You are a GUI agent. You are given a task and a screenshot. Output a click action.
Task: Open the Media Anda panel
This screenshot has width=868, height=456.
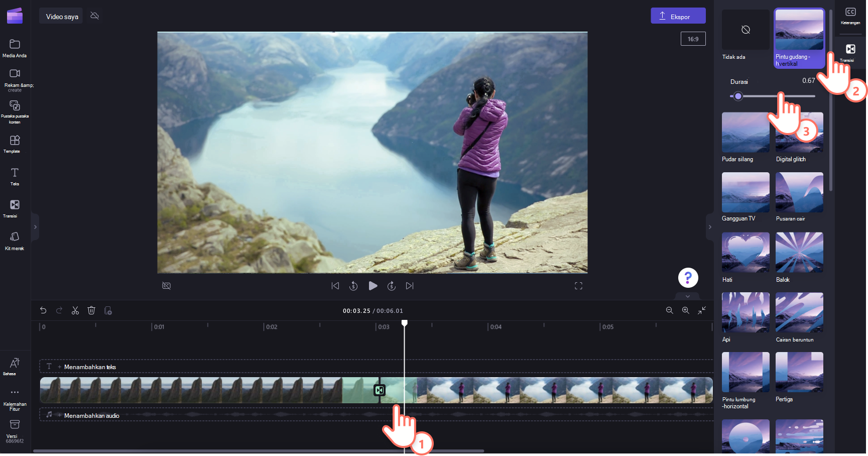point(15,48)
